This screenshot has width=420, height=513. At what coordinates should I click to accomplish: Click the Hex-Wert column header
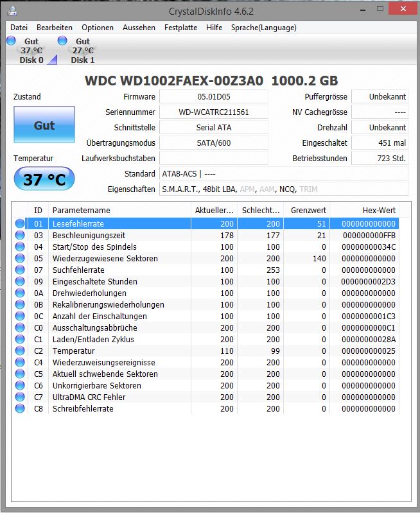364,210
